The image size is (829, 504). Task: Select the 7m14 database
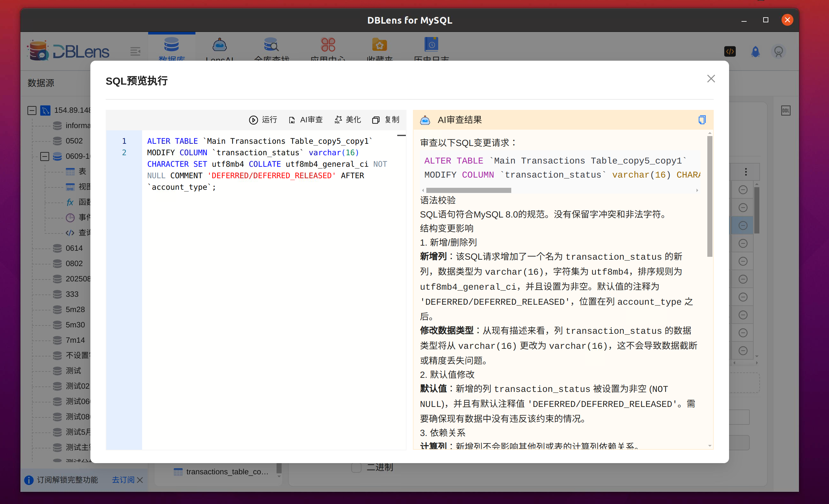[x=69, y=340]
